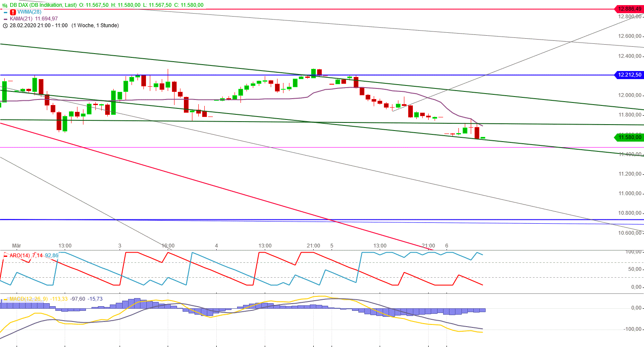Viewport: 644px width, 347px height.
Task: Click the Aroon value 7,14
Action: (37, 256)
